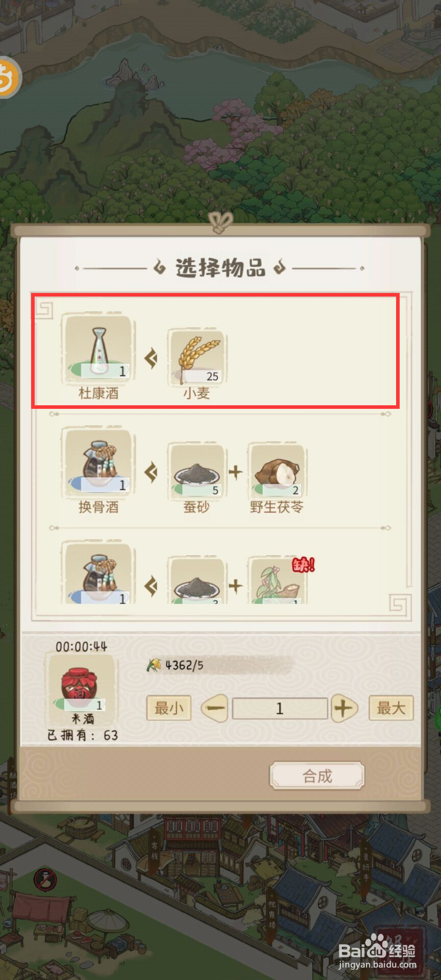441x980 pixels.
Task: Tap the chevron arrow beside 杜康酒
Action: coord(151,358)
